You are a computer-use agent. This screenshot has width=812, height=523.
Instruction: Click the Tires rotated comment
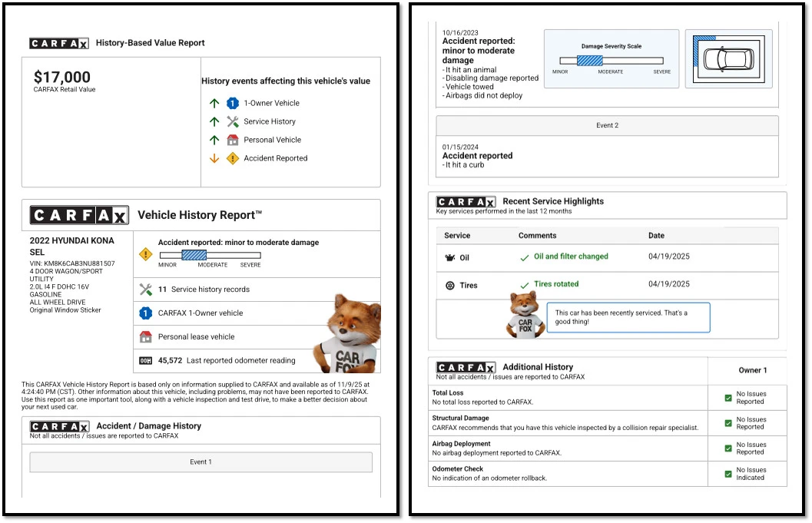pyautogui.click(x=556, y=283)
